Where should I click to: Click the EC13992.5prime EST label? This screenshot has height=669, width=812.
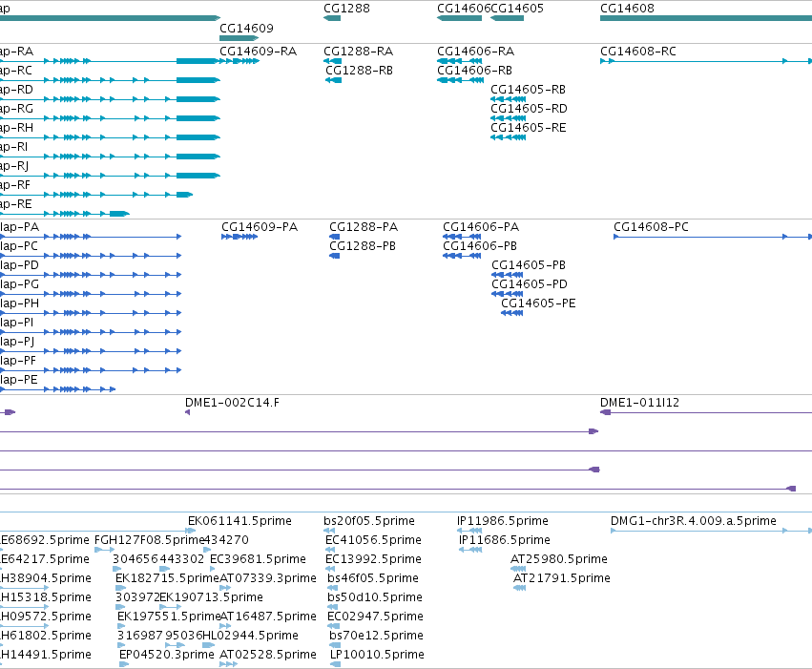(x=373, y=558)
